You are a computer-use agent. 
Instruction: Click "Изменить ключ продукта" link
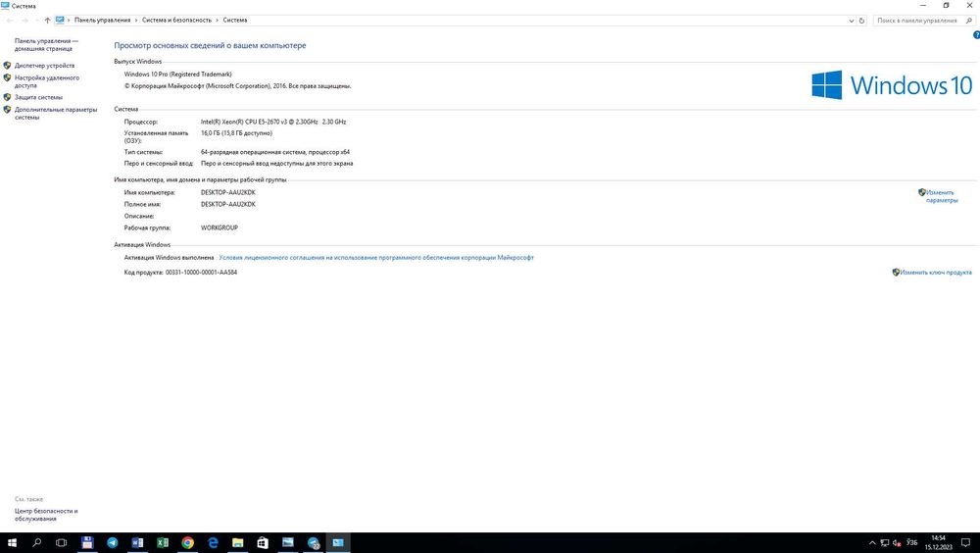[x=936, y=273]
